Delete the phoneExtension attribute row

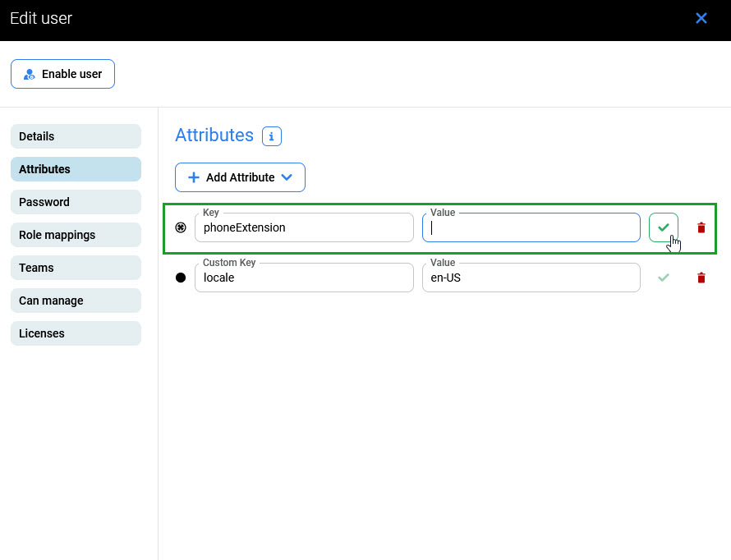[x=701, y=228]
